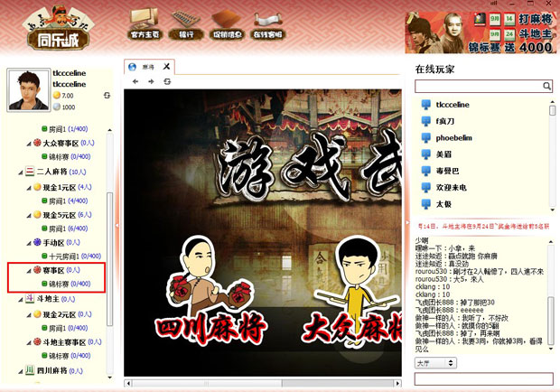Collapse the 现金1元区 node triangle
560x392 pixels.
(x=29, y=188)
